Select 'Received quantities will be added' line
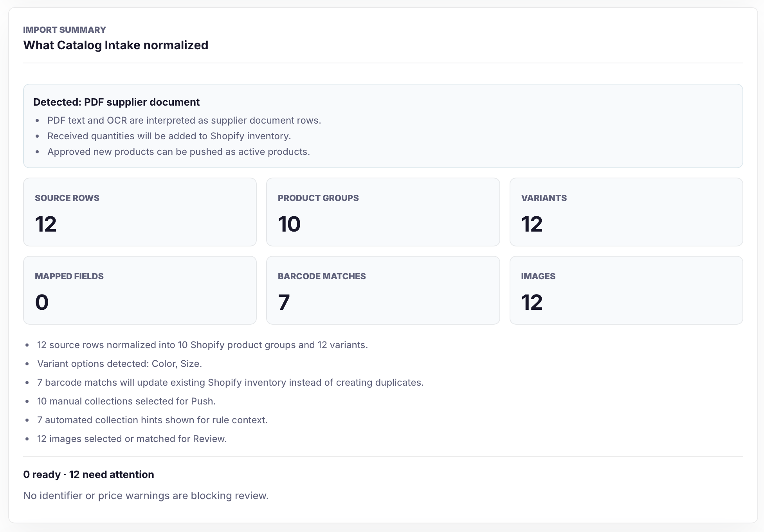This screenshot has height=532, width=764. 169,136
